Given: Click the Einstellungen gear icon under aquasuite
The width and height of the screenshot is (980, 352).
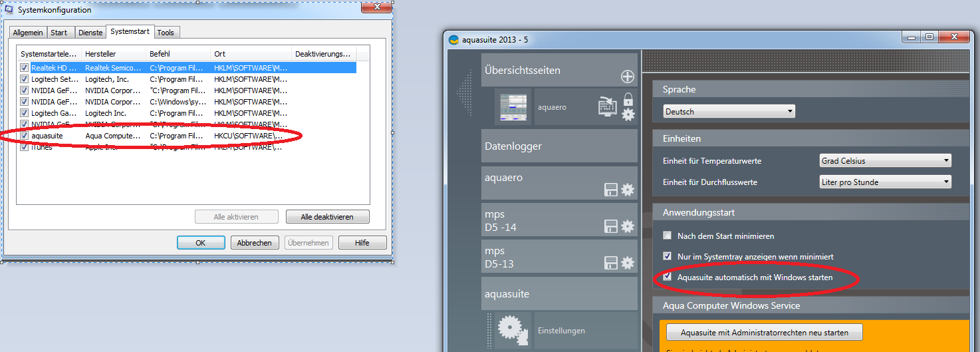Looking at the screenshot, I should click(513, 331).
